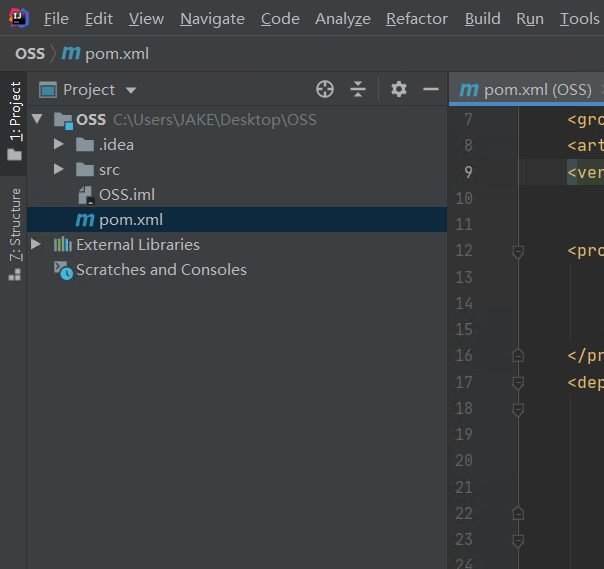Click the Maven icon on pom.xml tab
This screenshot has width=604, height=569.
(468, 90)
